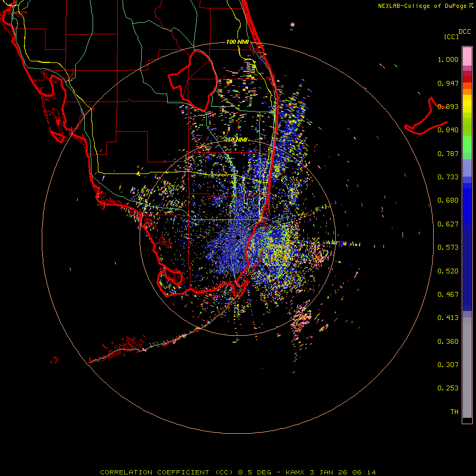Select the 0.947 color scale value
The height and width of the screenshot is (476, 476).
448,83
